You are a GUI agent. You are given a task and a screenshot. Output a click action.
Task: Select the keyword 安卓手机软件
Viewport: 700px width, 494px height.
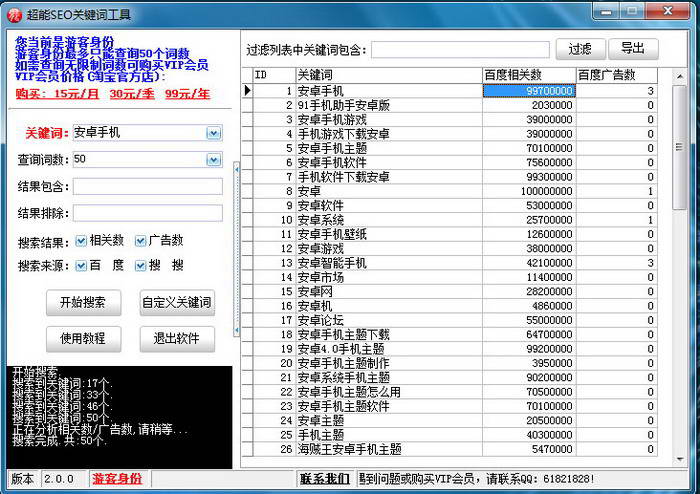332,163
